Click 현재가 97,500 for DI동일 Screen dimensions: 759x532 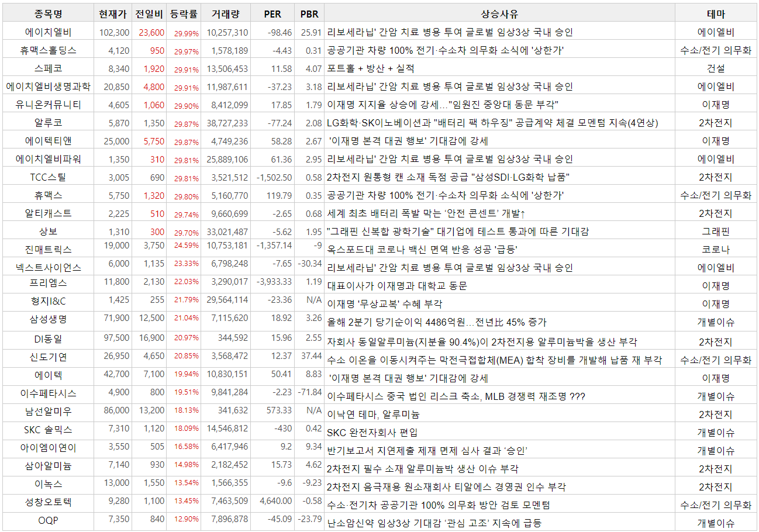[x=117, y=338]
